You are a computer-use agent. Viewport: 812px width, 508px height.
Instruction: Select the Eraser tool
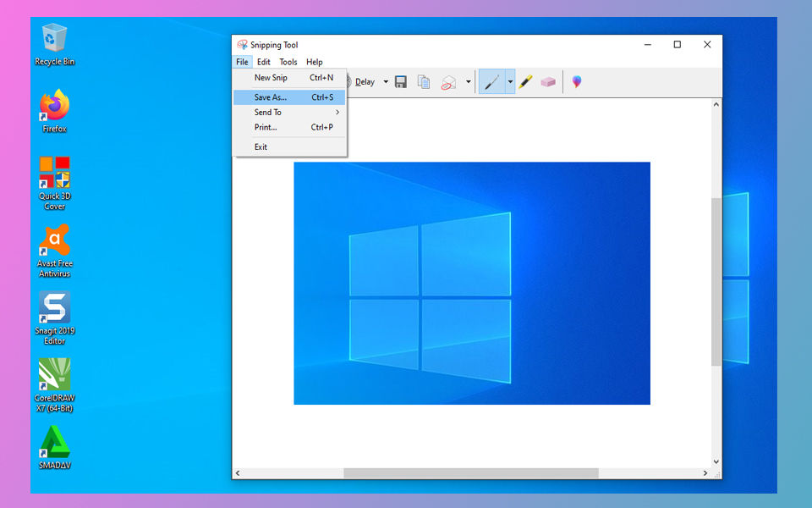pos(548,81)
